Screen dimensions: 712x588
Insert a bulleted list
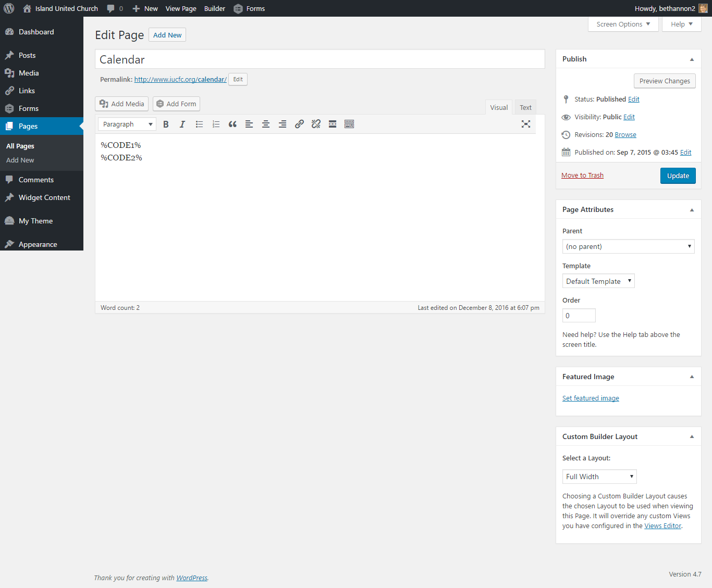click(x=199, y=124)
